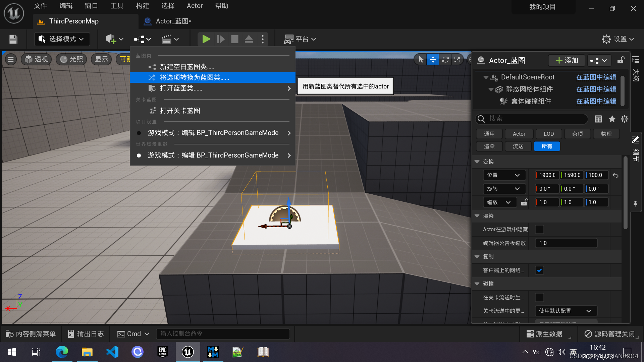
Task: Open the 文件 menu
Action: coord(41,6)
